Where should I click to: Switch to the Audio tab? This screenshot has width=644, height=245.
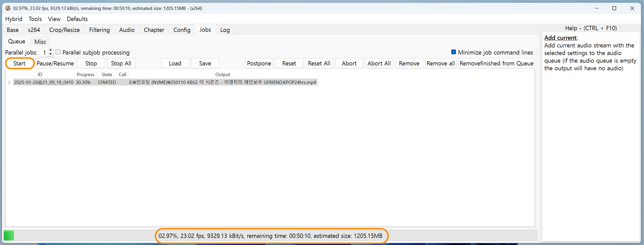127,30
